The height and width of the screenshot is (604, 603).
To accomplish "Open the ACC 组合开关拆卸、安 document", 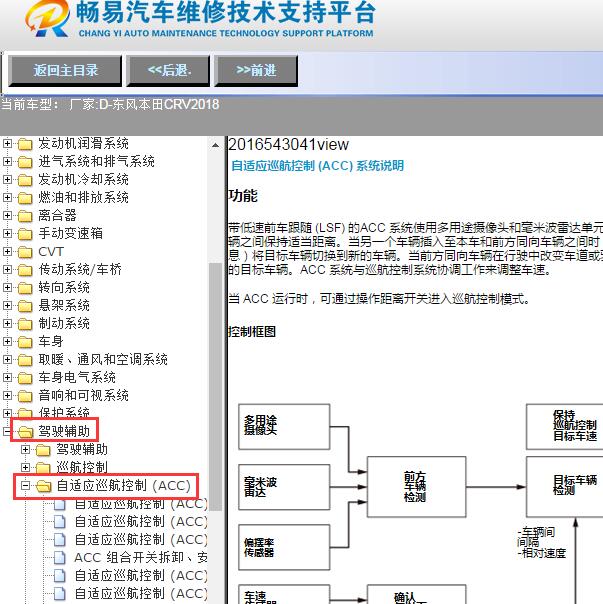I will tap(141, 557).
